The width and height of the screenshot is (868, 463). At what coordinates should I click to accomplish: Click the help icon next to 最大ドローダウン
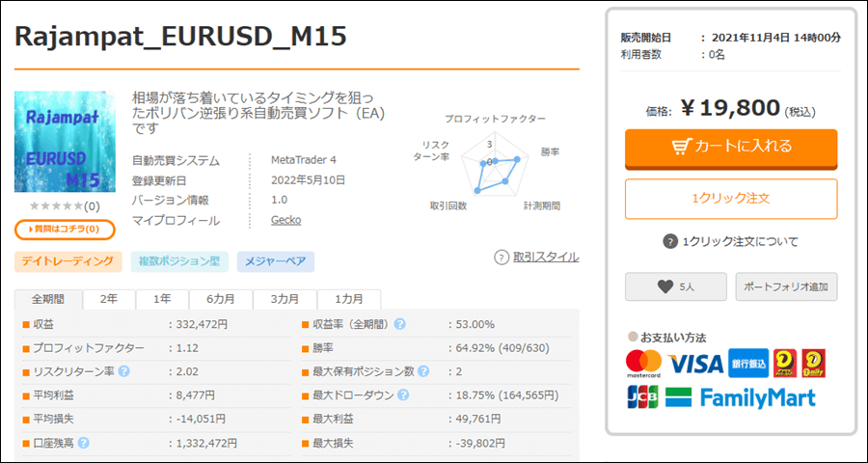pos(403,395)
